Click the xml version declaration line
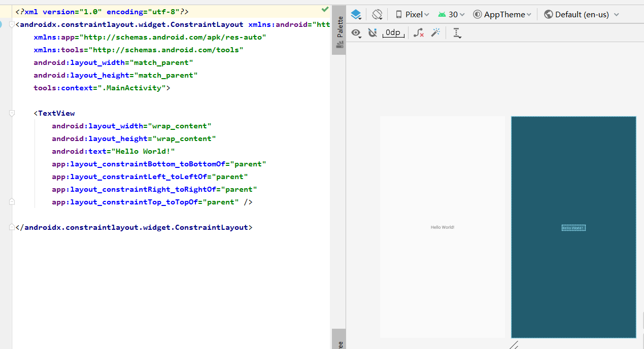Image resolution: width=644 pixels, height=349 pixels. (x=102, y=12)
